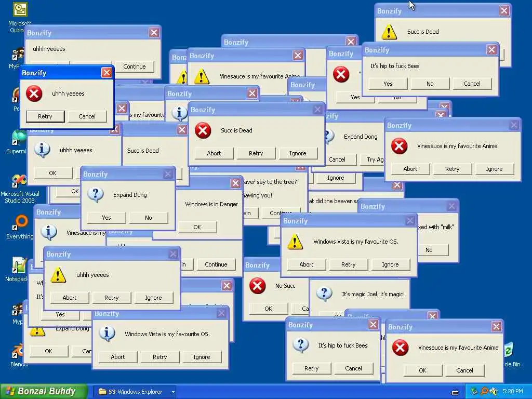Viewport: 532px width, 399px height.
Task: Click the keyboard icon on the taskbar
Action: pyautogui.click(x=455, y=392)
